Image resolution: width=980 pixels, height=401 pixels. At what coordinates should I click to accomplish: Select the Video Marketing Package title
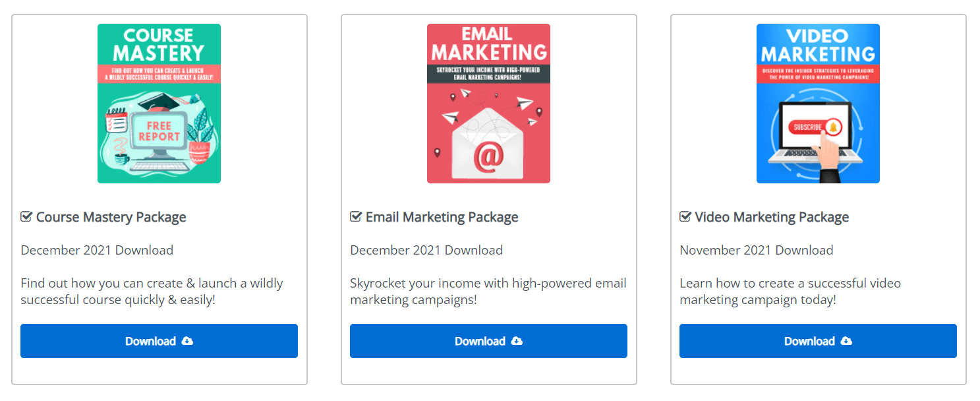[772, 217]
